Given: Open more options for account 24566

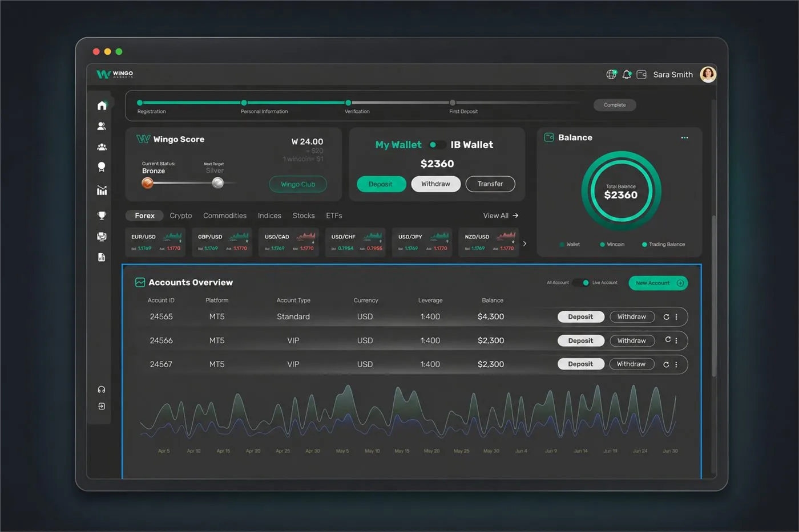Looking at the screenshot, I should (x=676, y=340).
